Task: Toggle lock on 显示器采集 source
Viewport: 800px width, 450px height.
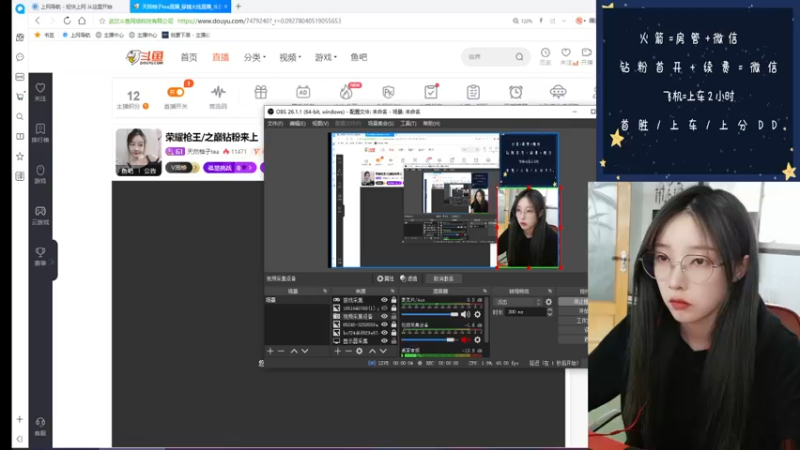Action: [394, 341]
